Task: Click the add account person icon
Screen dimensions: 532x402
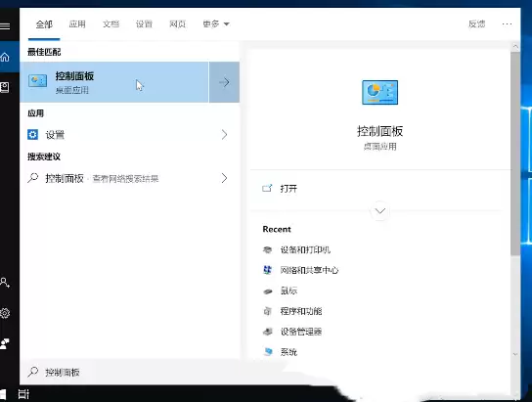Action: point(5,283)
